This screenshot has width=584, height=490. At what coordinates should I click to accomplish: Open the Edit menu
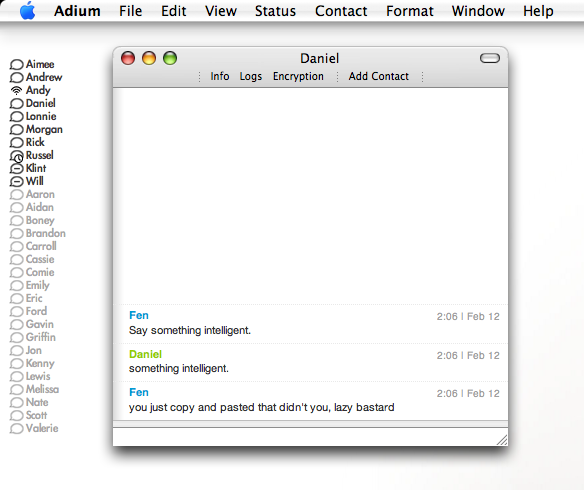(x=174, y=11)
